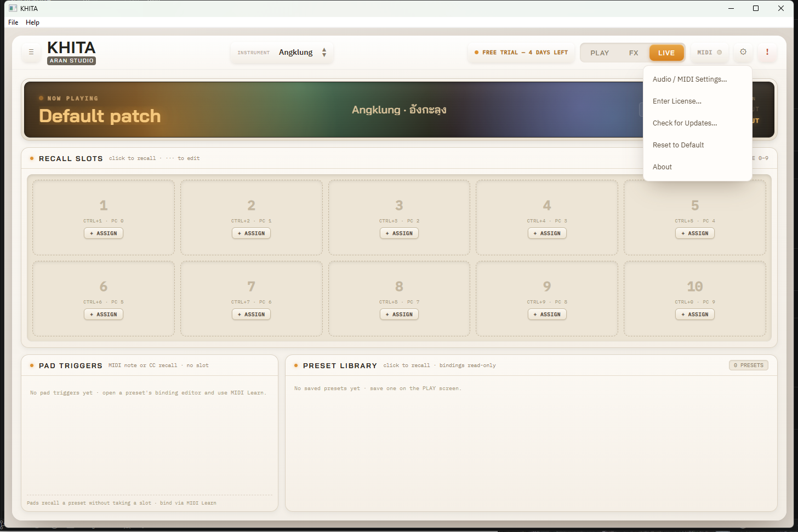798x532 pixels.
Task: Switch to the PLAY tab
Action: click(600, 53)
